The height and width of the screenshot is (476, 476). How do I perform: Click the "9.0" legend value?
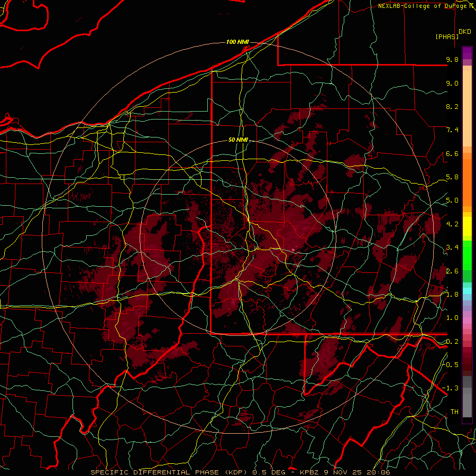[452, 83]
